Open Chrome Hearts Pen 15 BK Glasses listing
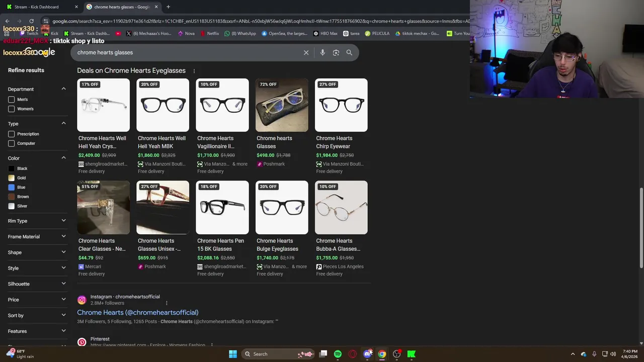Screen dimensions: 644x362 click(220, 245)
